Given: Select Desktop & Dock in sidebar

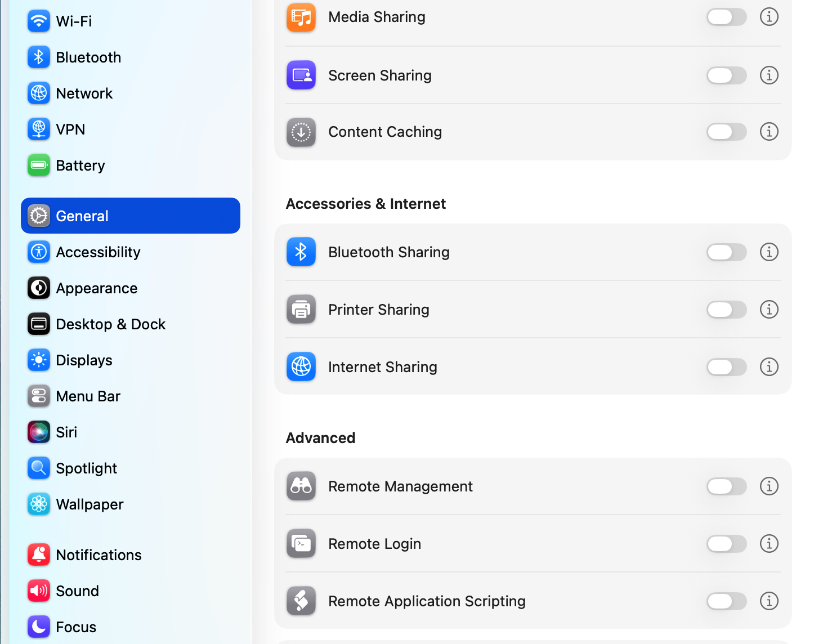Looking at the screenshot, I should pyautogui.click(x=110, y=324).
